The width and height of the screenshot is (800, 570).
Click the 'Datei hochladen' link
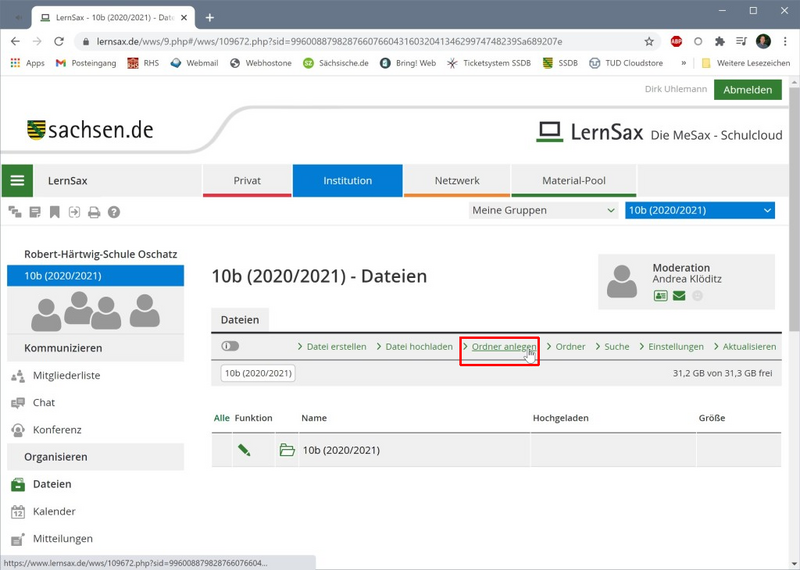[x=419, y=346]
